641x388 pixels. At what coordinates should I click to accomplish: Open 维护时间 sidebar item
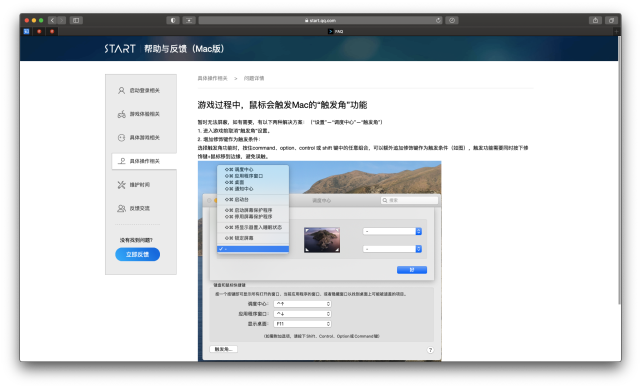pyautogui.click(x=141, y=185)
